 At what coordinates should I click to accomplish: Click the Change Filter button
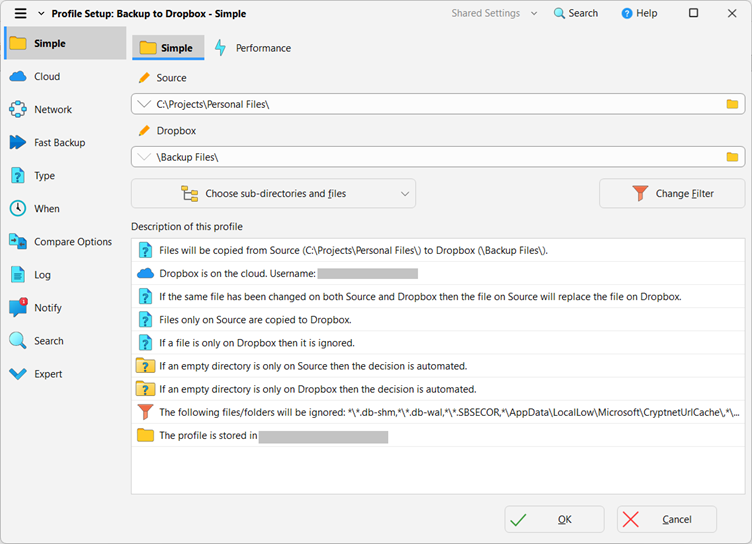click(x=672, y=194)
